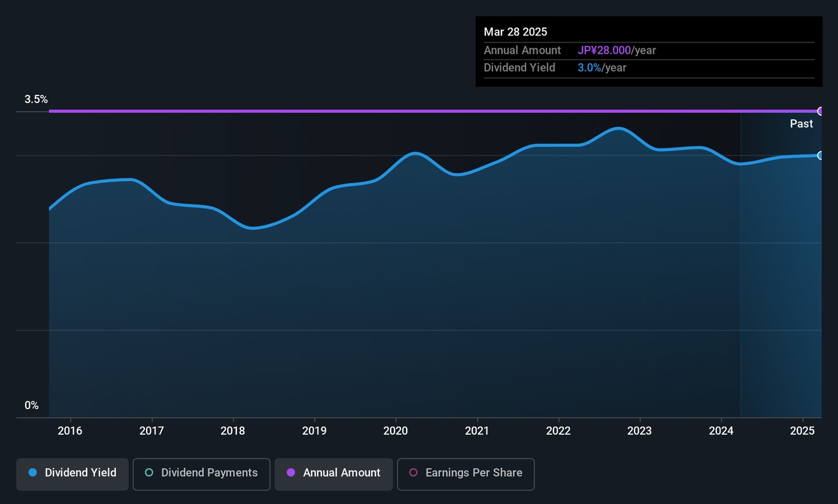Toggle the Annual Amount legend button
The width and height of the screenshot is (838, 504).
pos(333,473)
